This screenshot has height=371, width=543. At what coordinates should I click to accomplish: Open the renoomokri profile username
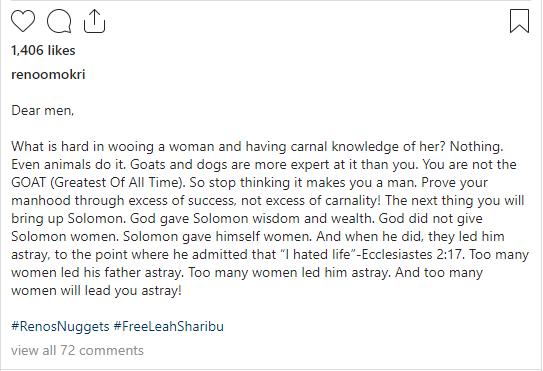48,74
